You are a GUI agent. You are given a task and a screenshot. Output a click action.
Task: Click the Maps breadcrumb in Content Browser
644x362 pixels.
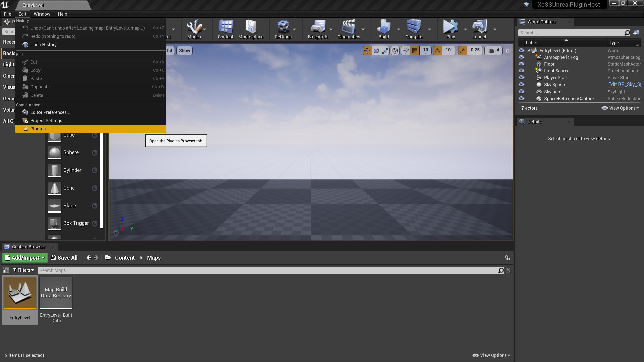(154, 258)
